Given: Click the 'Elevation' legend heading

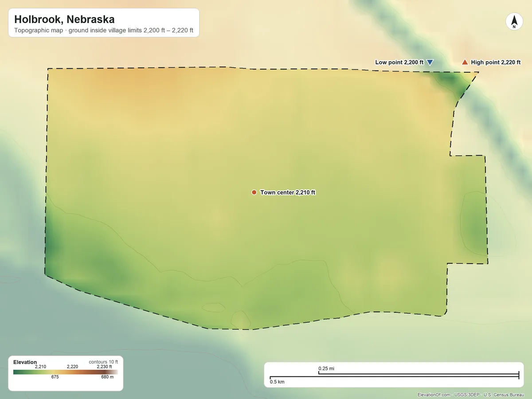Looking at the screenshot, I should (x=25, y=362).
